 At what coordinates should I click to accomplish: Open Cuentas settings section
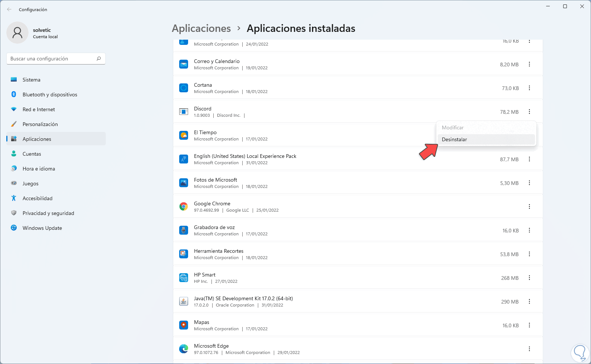(x=56, y=154)
